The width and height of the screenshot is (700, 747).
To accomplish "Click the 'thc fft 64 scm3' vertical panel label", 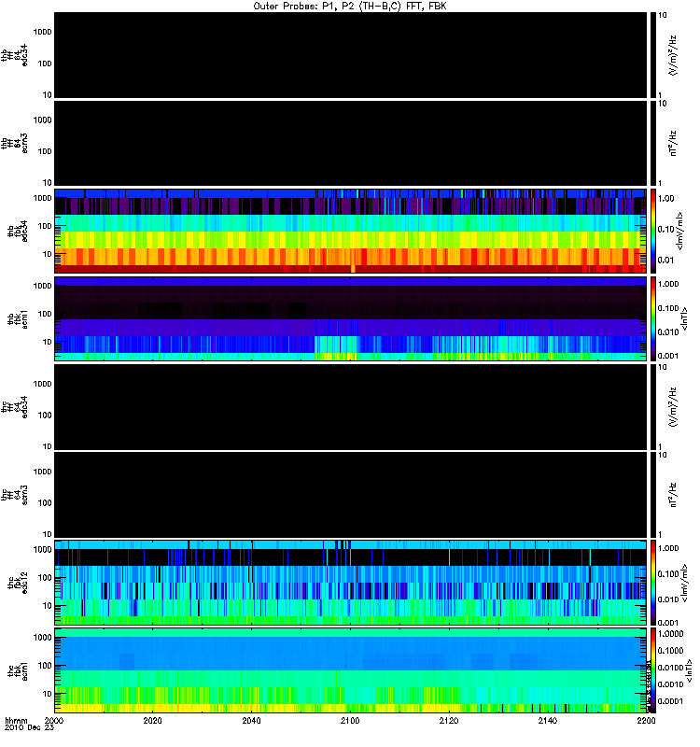I will 14,496.
